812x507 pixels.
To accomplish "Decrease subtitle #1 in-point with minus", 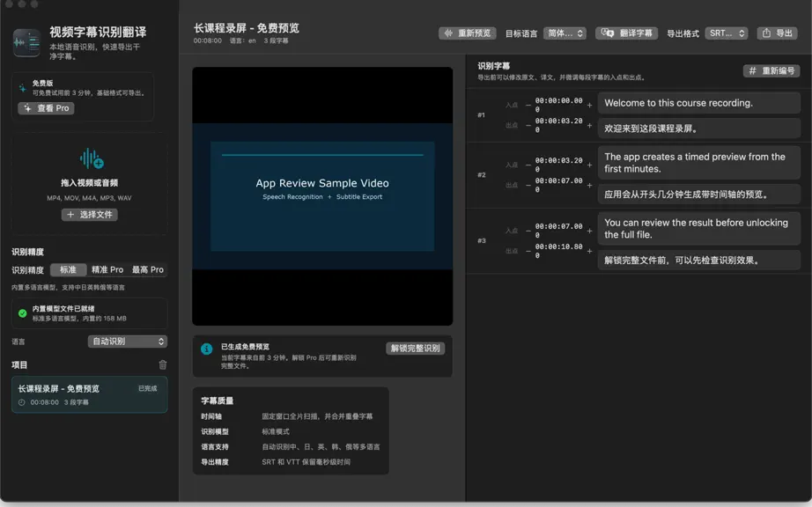I will 528,105.
